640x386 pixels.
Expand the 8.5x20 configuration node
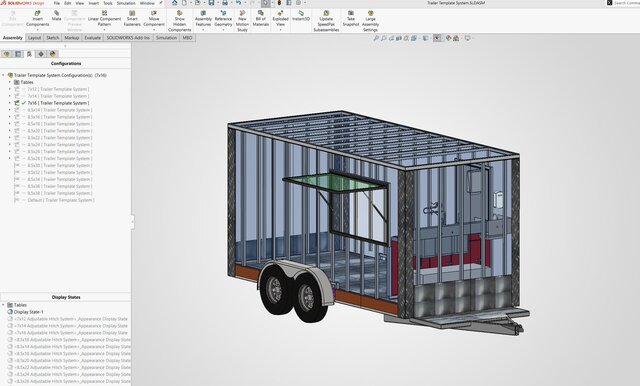point(10,131)
